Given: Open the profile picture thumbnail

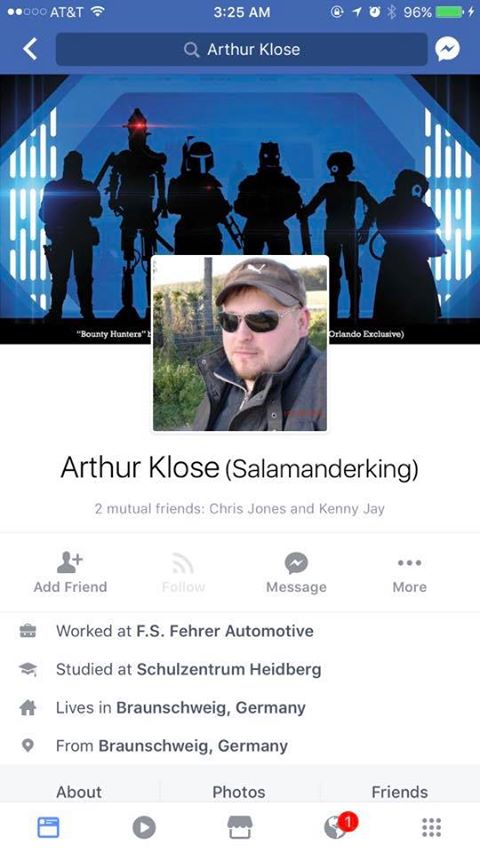Looking at the screenshot, I should (x=240, y=344).
